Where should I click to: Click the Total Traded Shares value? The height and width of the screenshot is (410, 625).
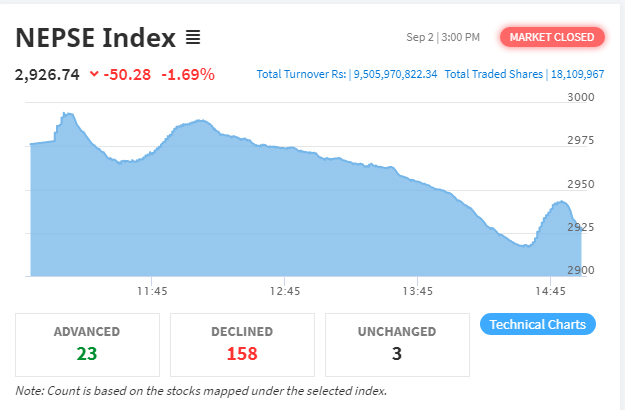pyautogui.click(x=577, y=74)
